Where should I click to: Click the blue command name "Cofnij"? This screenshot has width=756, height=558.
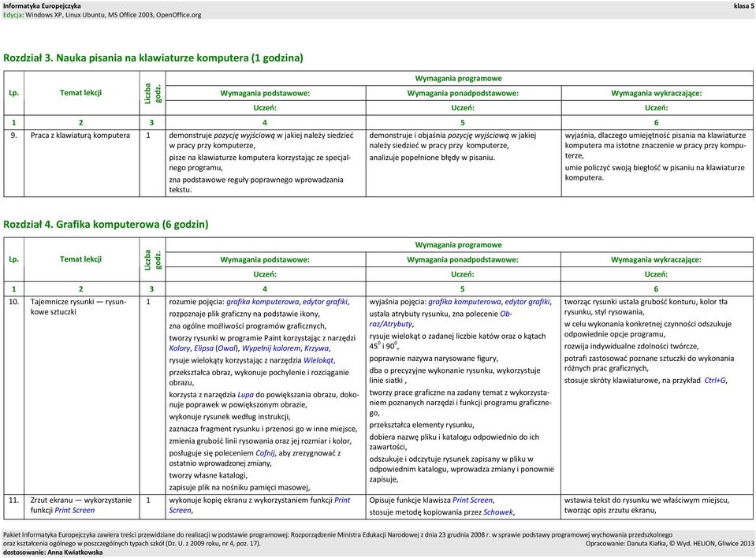pos(265,453)
